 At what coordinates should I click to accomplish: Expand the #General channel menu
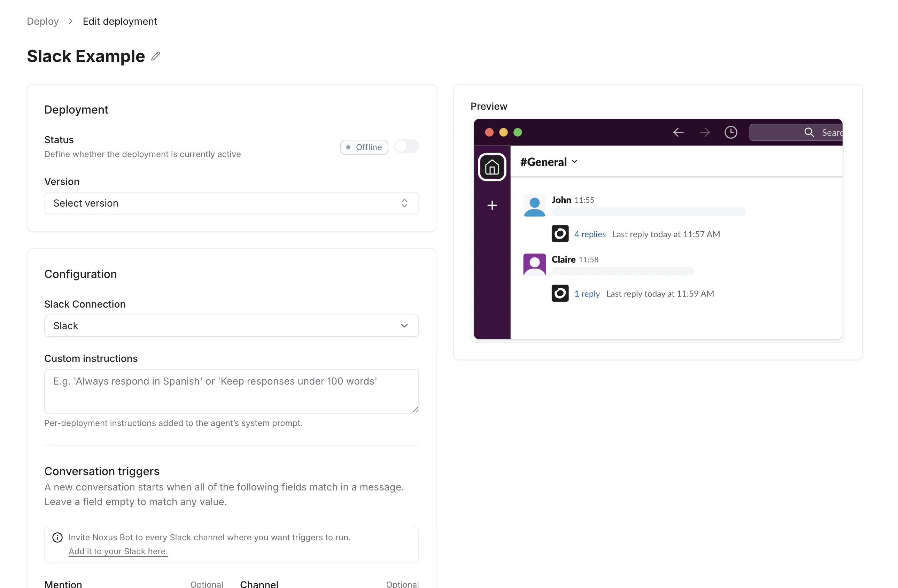coord(575,162)
